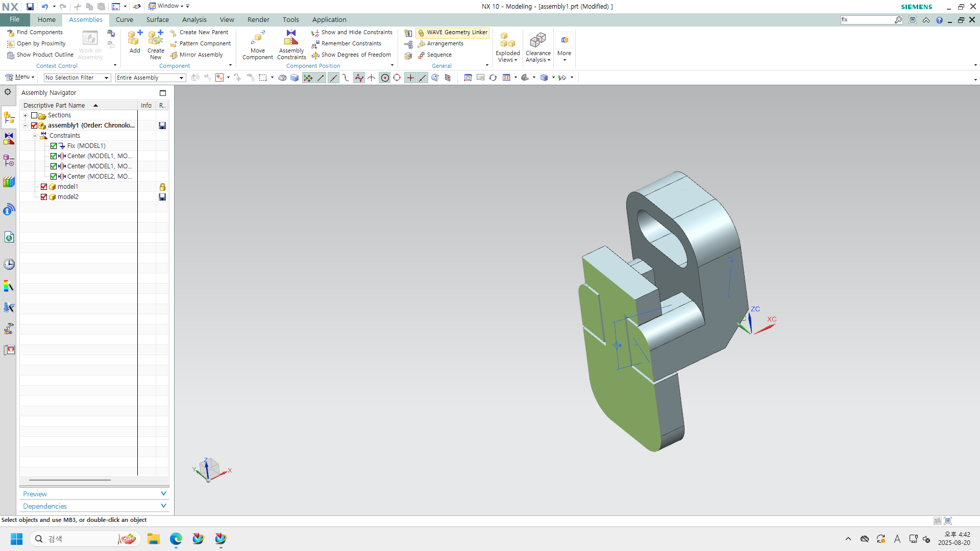Open History clock tab in resource bar

coord(9,264)
